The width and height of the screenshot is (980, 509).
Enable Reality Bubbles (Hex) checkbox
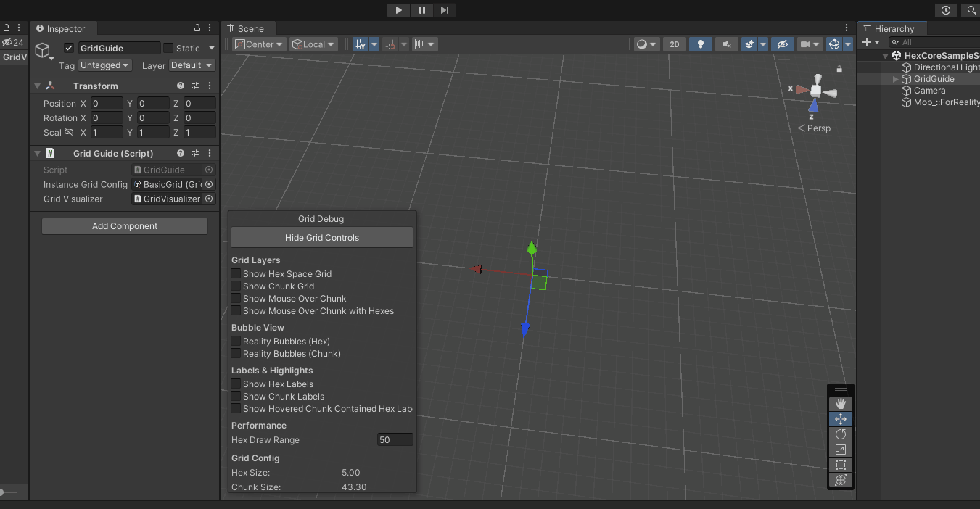pyautogui.click(x=236, y=342)
